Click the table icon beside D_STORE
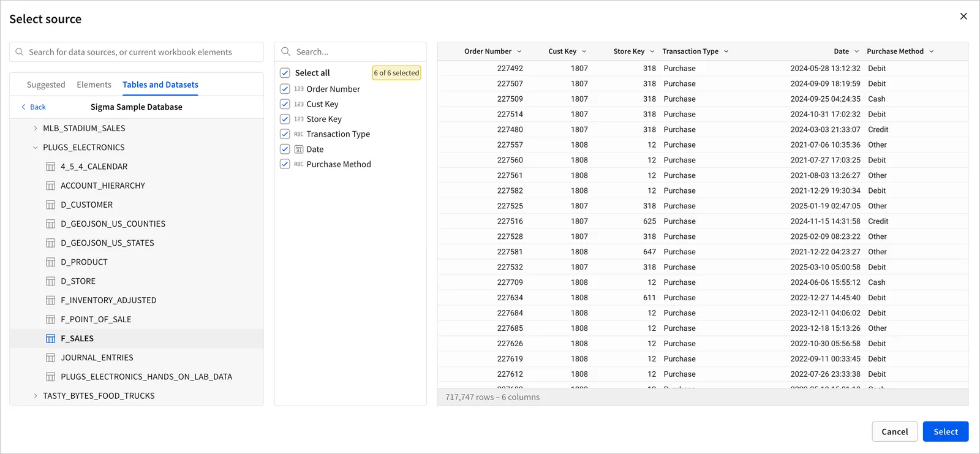 coord(51,281)
